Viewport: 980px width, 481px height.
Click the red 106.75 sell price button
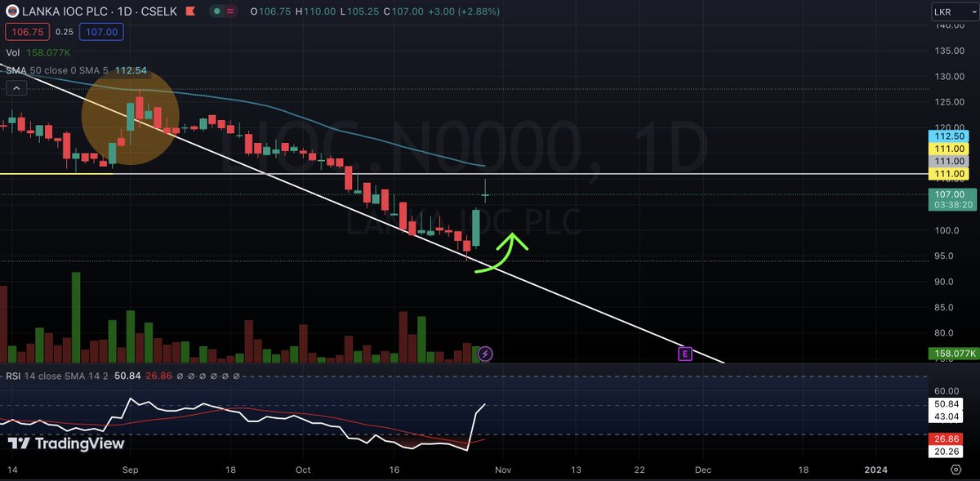pyautogui.click(x=27, y=32)
